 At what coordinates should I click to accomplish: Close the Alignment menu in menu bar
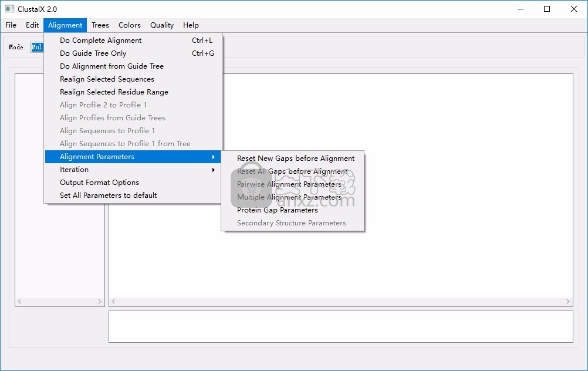tap(65, 25)
